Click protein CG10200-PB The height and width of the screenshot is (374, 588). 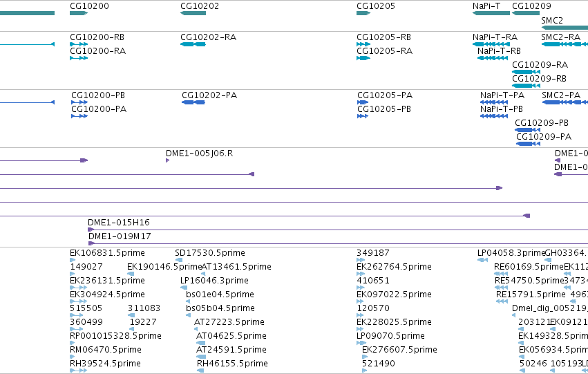(x=79, y=102)
